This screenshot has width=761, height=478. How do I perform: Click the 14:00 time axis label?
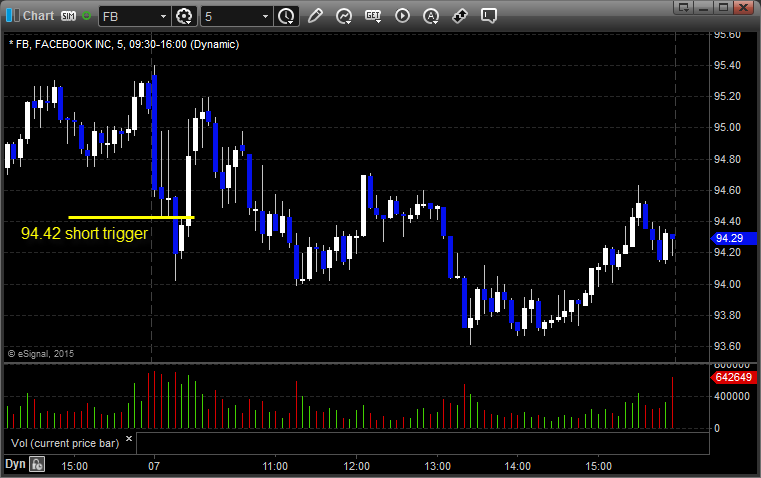[x=517, y=466]
